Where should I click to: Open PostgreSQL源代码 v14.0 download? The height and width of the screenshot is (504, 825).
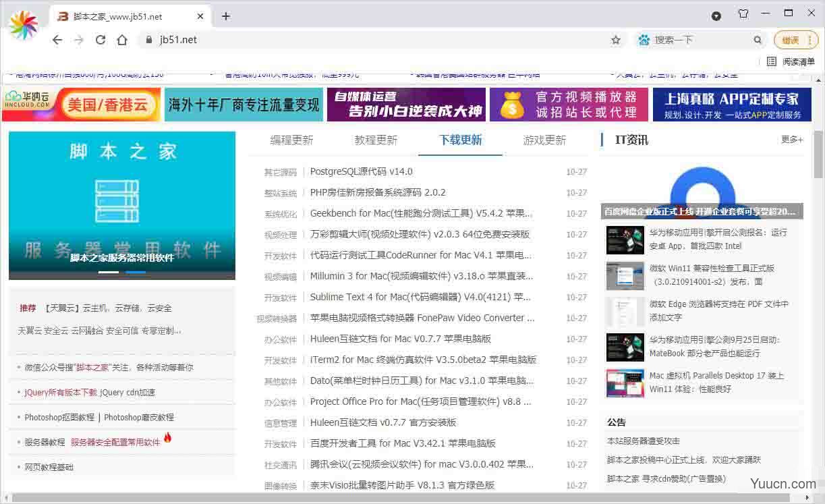(x=361, y=171)
